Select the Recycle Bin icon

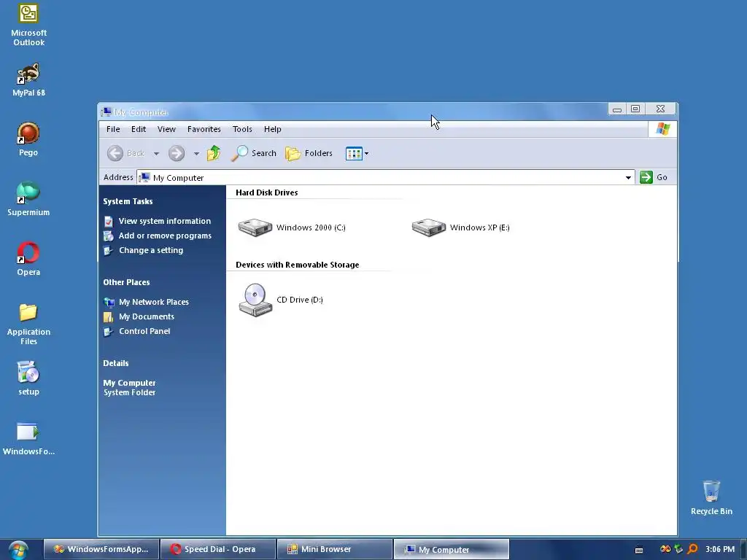[711, 497]
